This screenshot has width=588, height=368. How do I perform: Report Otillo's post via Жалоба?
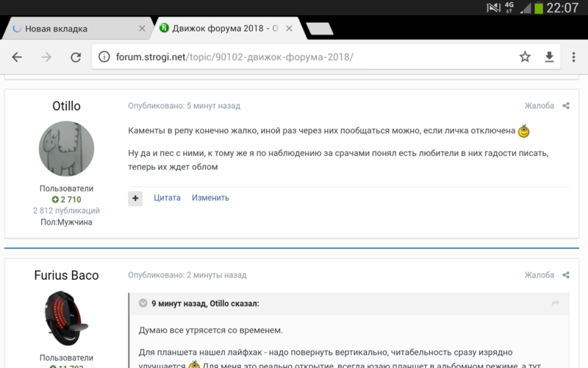[x=539, y=106]
